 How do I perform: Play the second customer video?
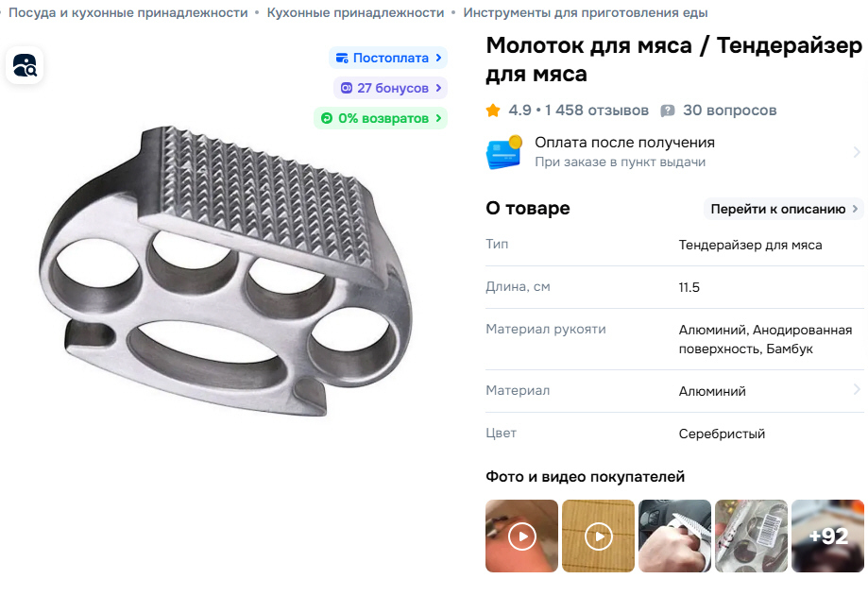click(x=599, y=536)
